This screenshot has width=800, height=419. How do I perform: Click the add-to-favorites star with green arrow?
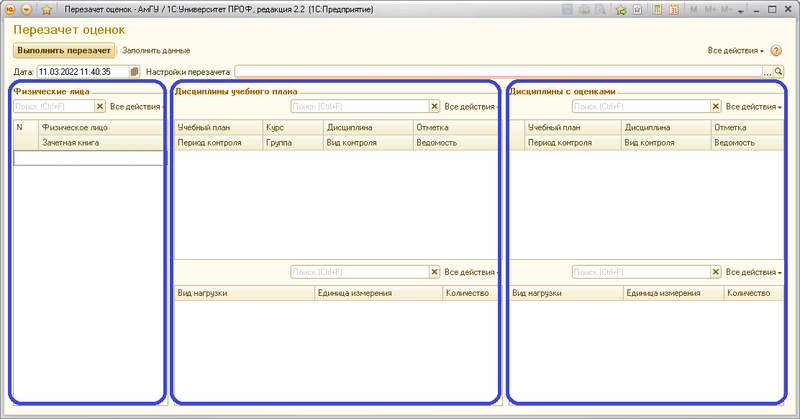621,9
